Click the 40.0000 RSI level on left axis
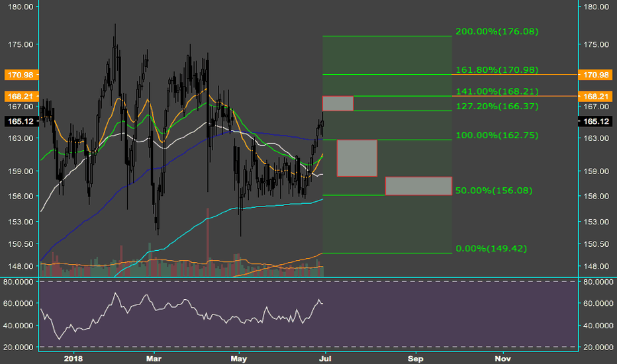The height and width of the screenshot is (364, 617). click(x=19, y=326)
